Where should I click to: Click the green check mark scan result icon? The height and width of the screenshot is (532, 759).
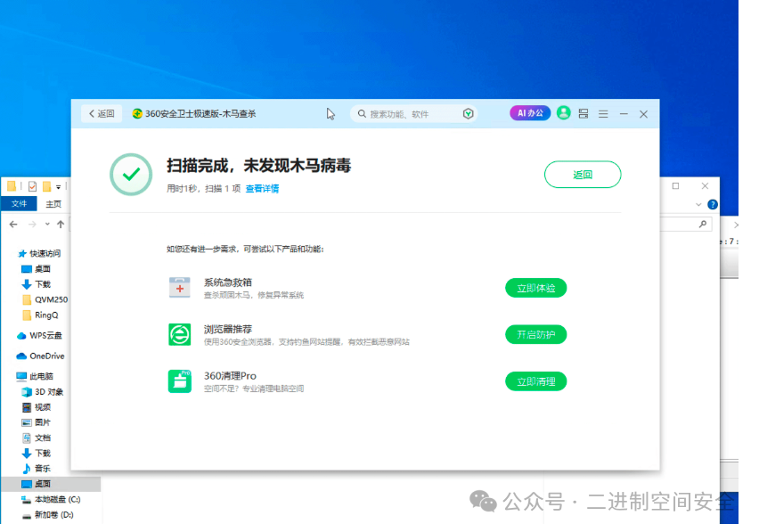pyautogui.click(x=131, y=175)
